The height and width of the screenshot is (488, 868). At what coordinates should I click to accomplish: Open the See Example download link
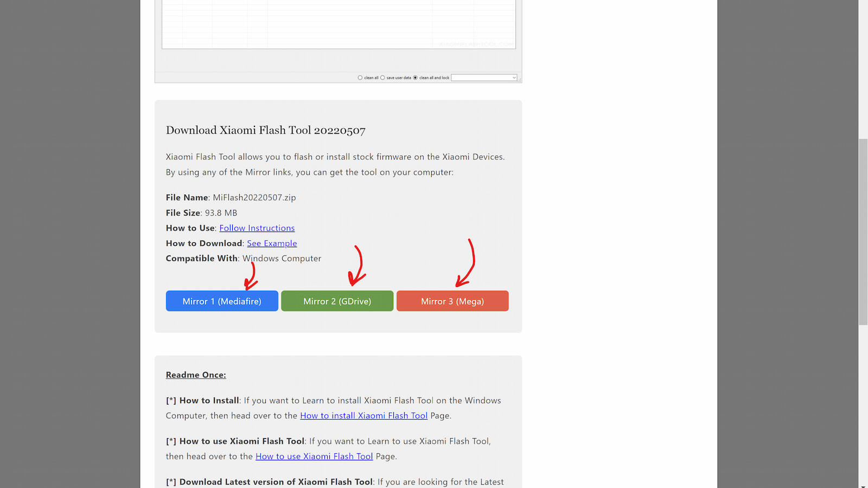272,243
